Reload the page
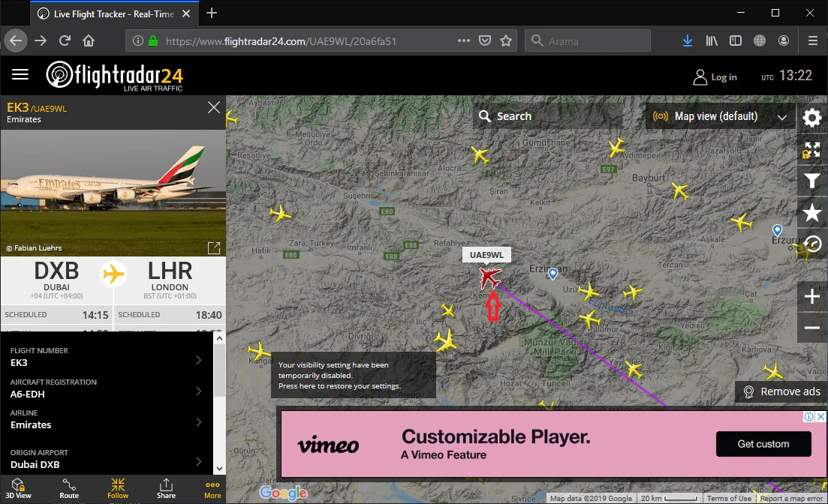The width and height of the screenshot is (828, 504). pyautogui.click(x=65, y=40)
